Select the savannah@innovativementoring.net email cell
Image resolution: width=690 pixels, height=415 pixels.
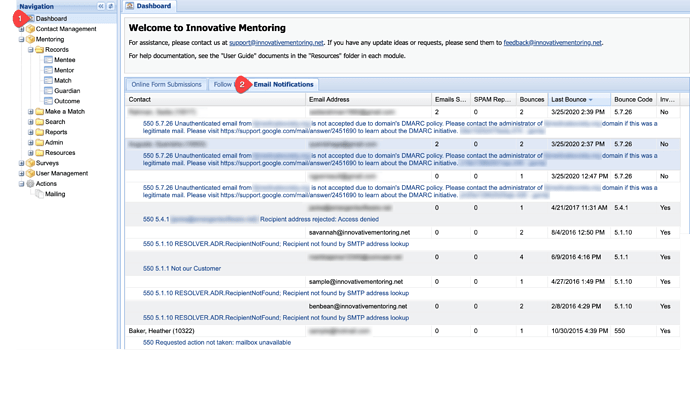[360, 232]
